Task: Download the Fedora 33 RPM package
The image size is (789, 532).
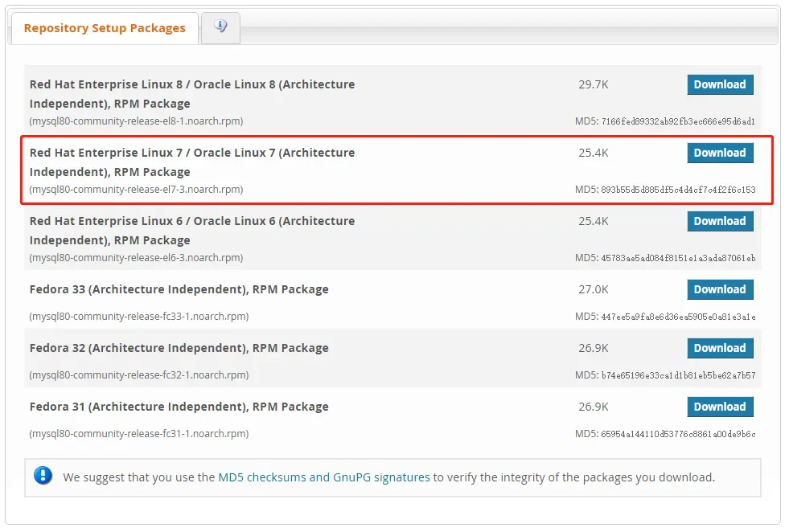Action: (720, 289)
